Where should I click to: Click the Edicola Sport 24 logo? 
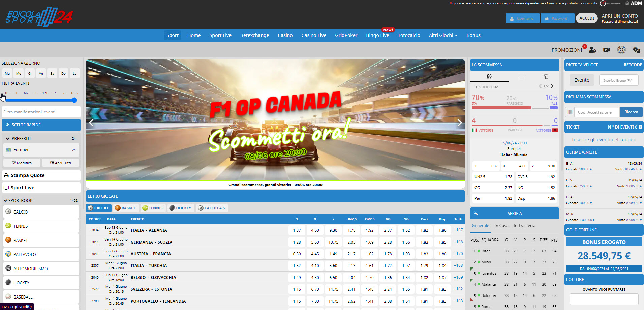tap(39, 17)
